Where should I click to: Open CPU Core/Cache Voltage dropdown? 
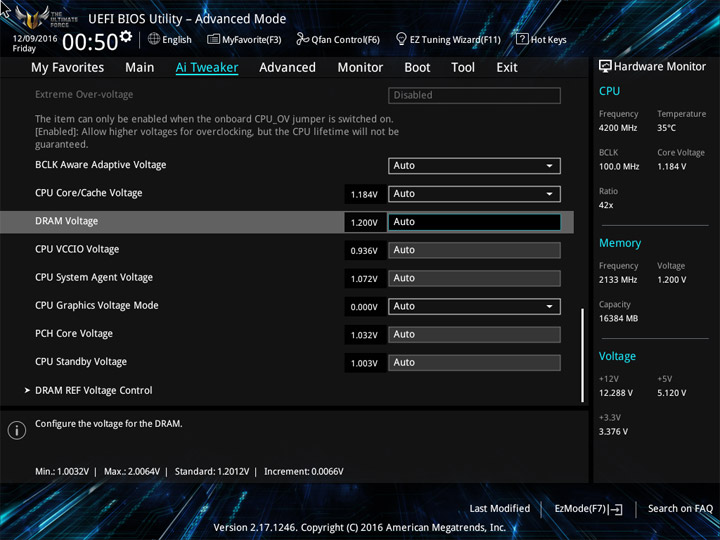[x=474, y=194]
